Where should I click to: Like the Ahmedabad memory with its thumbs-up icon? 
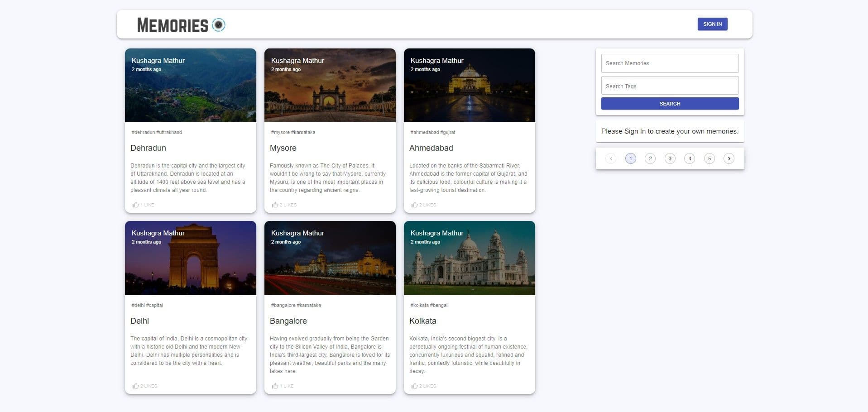[x=415, y=205]
